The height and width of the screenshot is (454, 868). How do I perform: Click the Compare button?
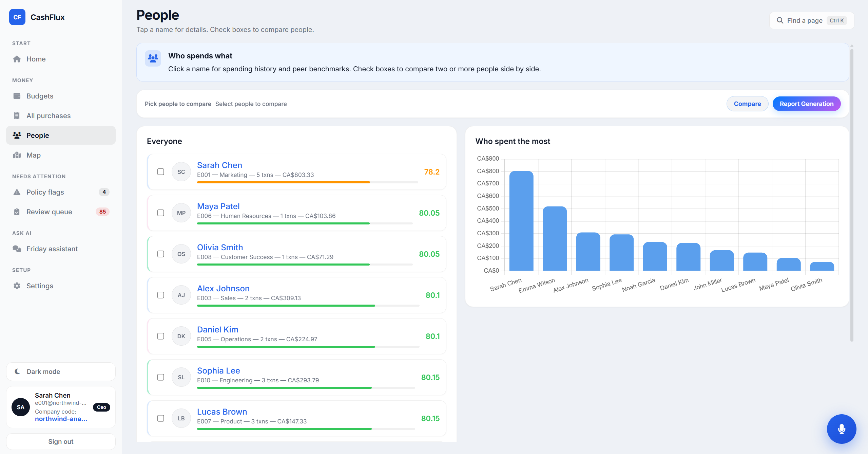tap(747, 104)
